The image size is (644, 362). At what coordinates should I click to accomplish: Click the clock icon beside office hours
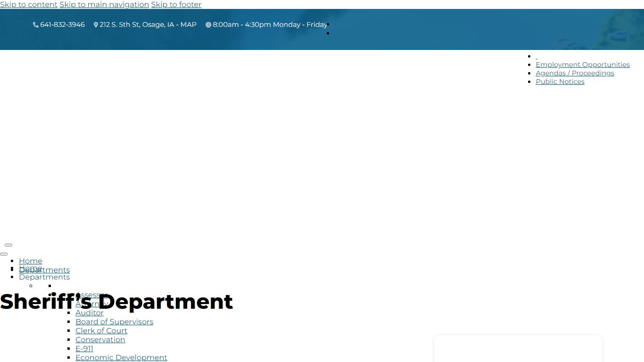pos(208,25)
